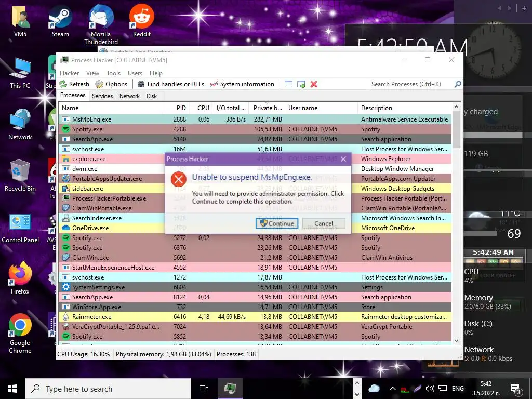532x399 pixels.
Task: Open the Help menu
Action: 156,73
